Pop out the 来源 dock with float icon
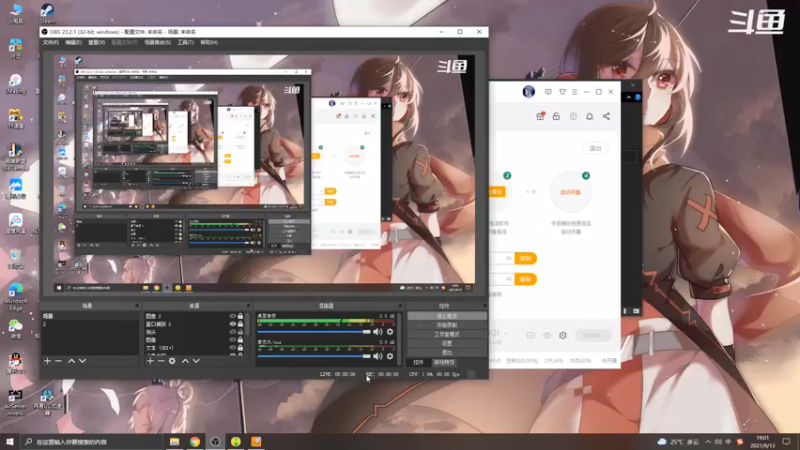The width and height of the screenshot is (800, 450). coord(248,306)
